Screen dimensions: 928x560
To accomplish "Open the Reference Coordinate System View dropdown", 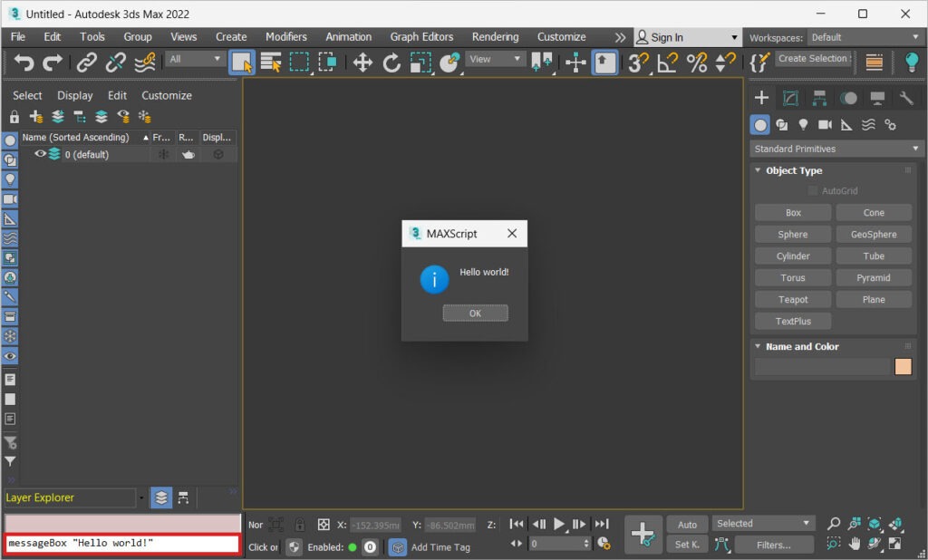I will (x=495, y=59).
